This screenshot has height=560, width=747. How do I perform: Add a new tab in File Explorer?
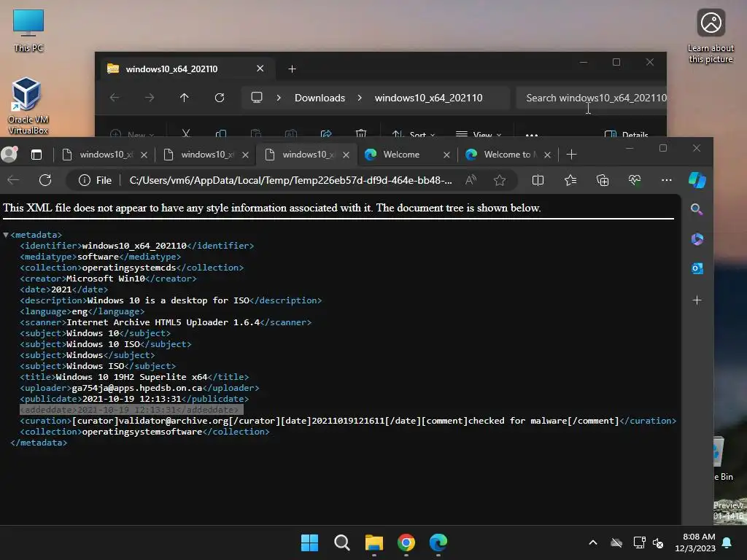292,69
